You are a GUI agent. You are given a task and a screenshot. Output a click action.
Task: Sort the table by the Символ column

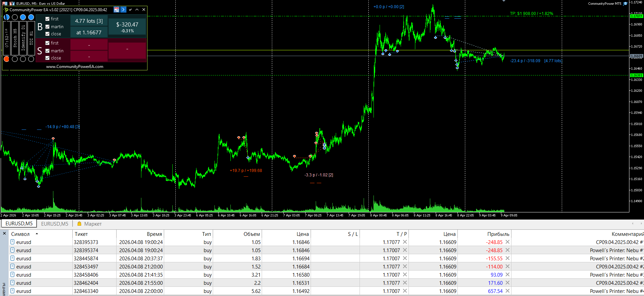click(x=20, y=234)
